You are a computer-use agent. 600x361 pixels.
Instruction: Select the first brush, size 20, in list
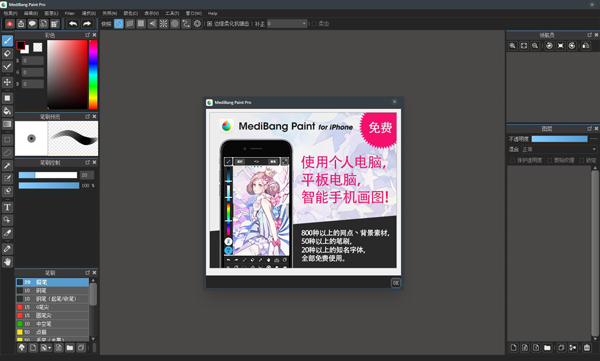click(52, 282)
